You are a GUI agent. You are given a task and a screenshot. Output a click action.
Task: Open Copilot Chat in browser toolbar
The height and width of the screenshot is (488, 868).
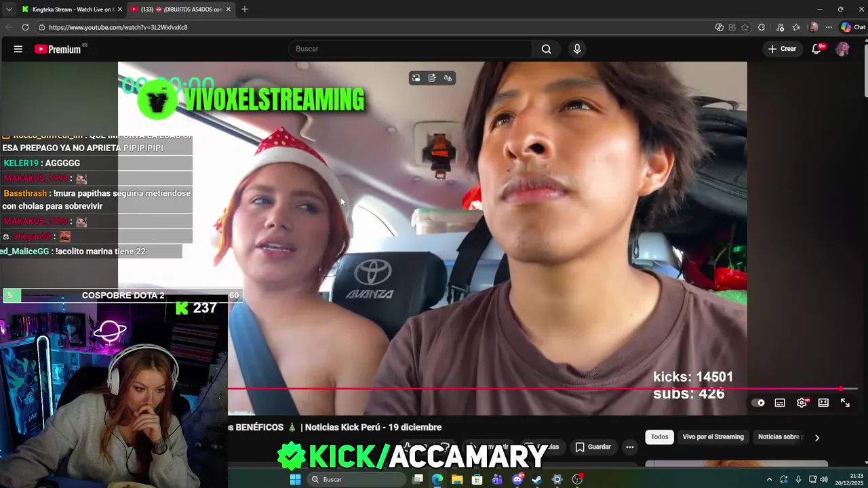853,27
